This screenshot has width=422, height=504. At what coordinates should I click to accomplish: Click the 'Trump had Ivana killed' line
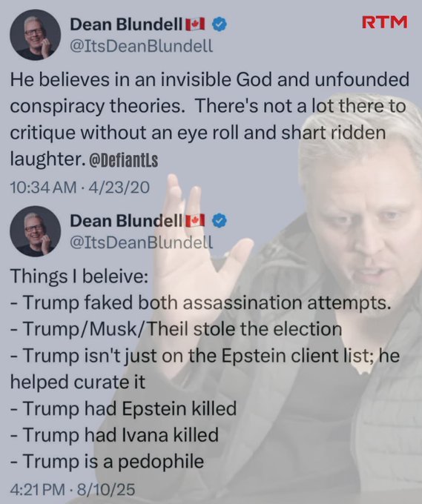coord(114,434)
